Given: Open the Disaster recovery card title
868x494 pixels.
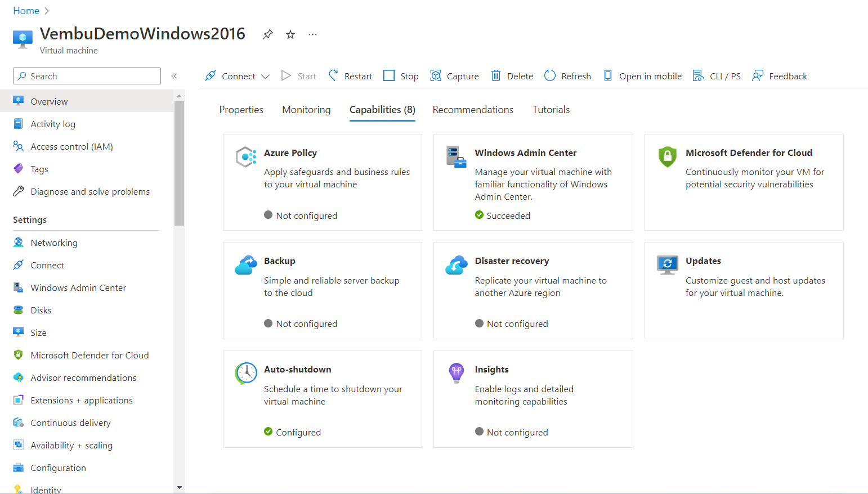Looking at the screenshot, I should [x=512, y=261].
